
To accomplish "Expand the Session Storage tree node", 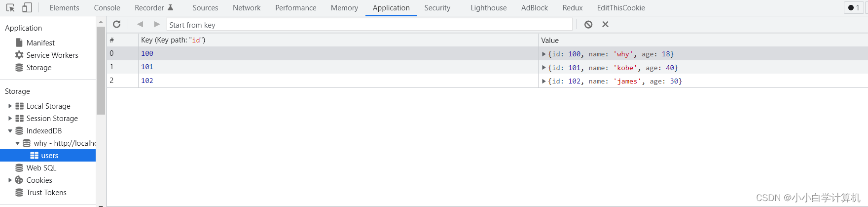I will click(x=10, y=118).
